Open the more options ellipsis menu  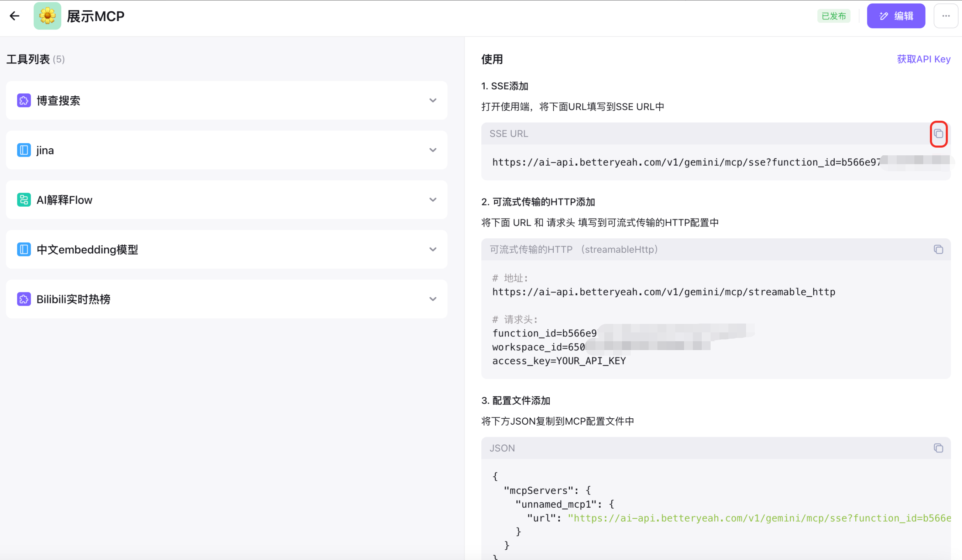click(x=946, y=16)
